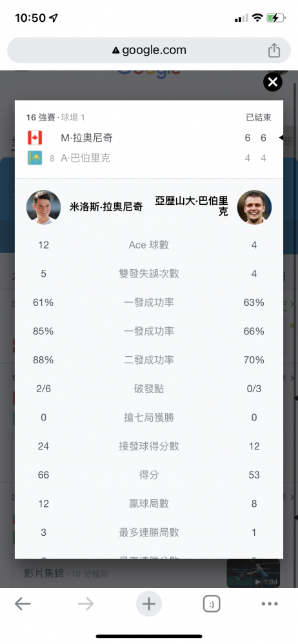Play the highlights video thumbnail
Viewport: 298px width, 644px height.
253,573
